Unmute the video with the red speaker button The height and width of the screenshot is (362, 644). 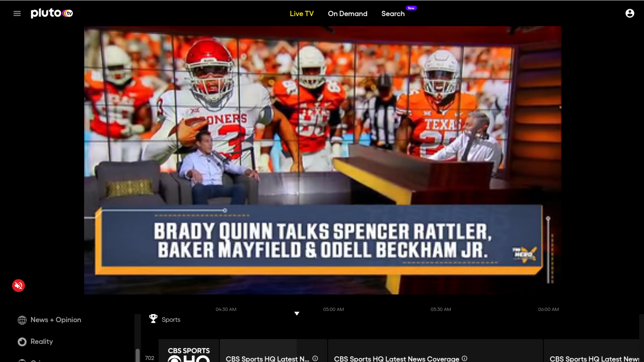pos(18,286)
